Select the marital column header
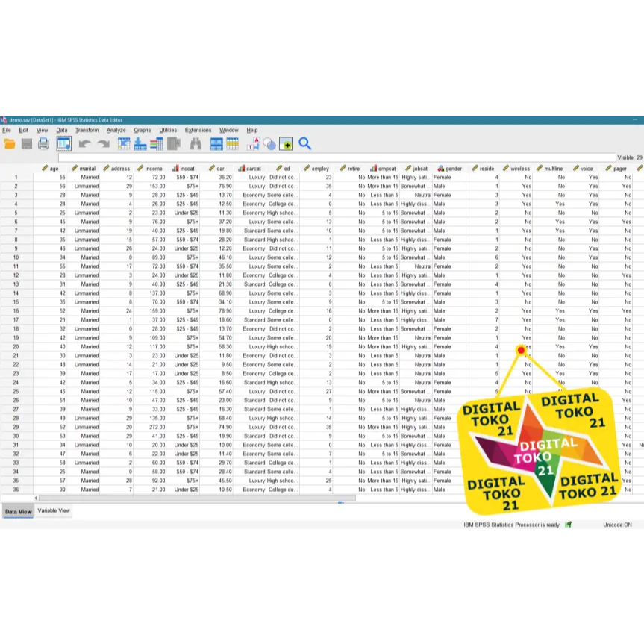The width and height of the screenshot is (644, 644). pyautogui.click(x=83, y=169)
